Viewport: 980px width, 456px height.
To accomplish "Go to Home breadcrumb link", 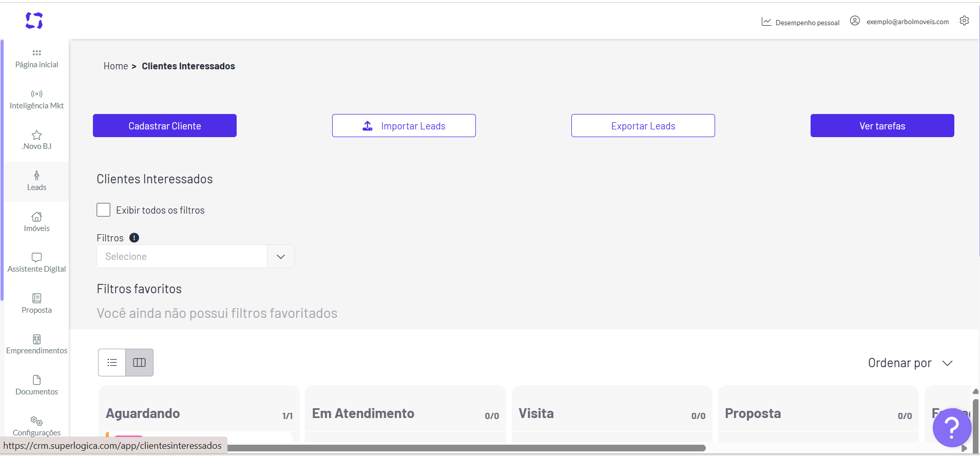I will tap(116, 66).
